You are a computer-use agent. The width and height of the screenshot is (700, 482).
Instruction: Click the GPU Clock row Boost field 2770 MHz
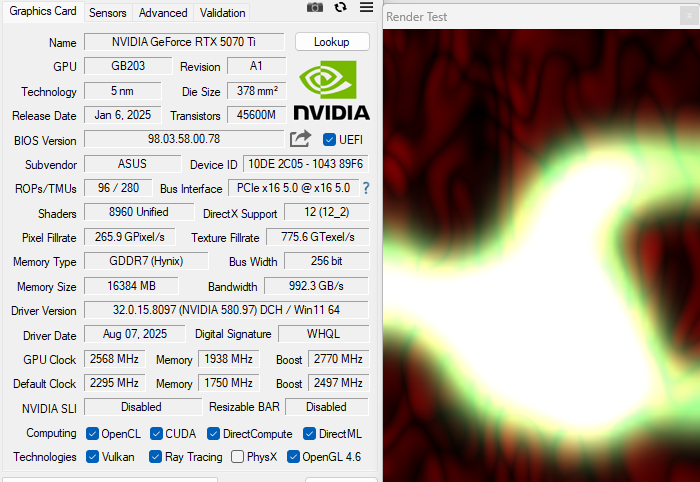pyautogui.click(x=338, y=359)
